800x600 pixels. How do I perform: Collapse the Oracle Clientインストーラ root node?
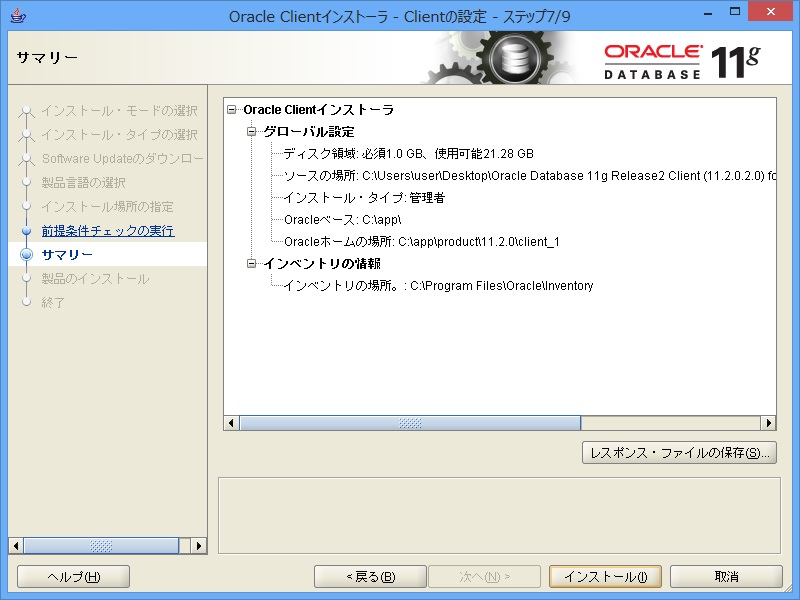click(x=233, y=110)
